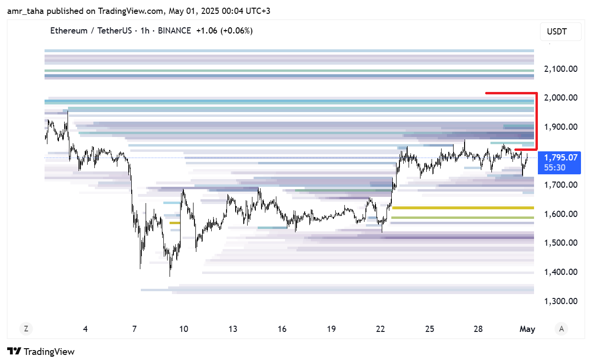
Task: Click the 7 date label on time axis
Action: pyautogui.click(x=134, y=329)
